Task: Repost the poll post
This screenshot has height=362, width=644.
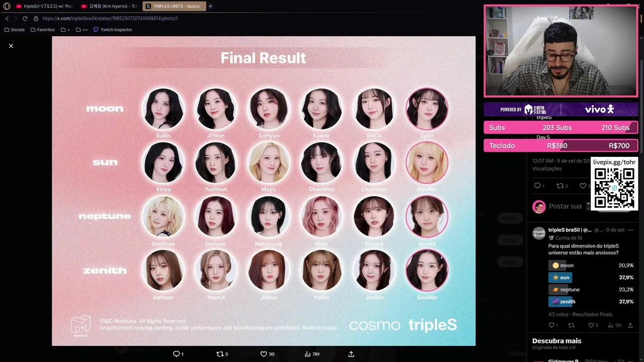Action: 571,325
